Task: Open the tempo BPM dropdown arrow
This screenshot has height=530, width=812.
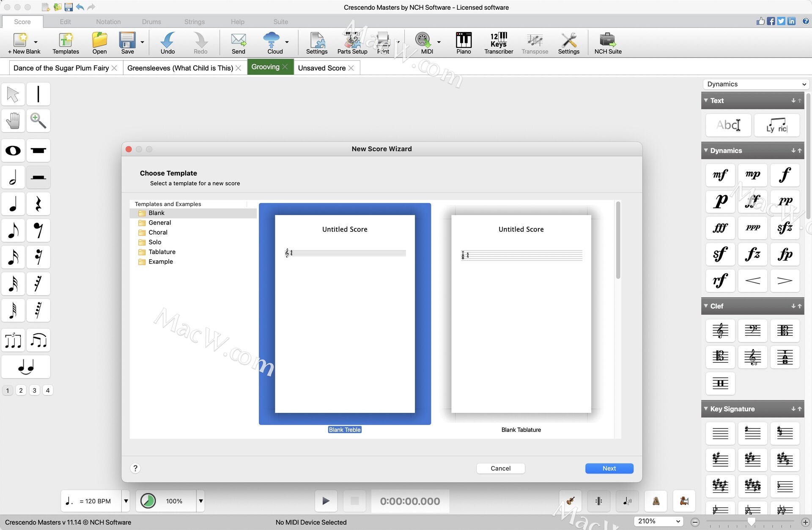Action: pos(126,501)
